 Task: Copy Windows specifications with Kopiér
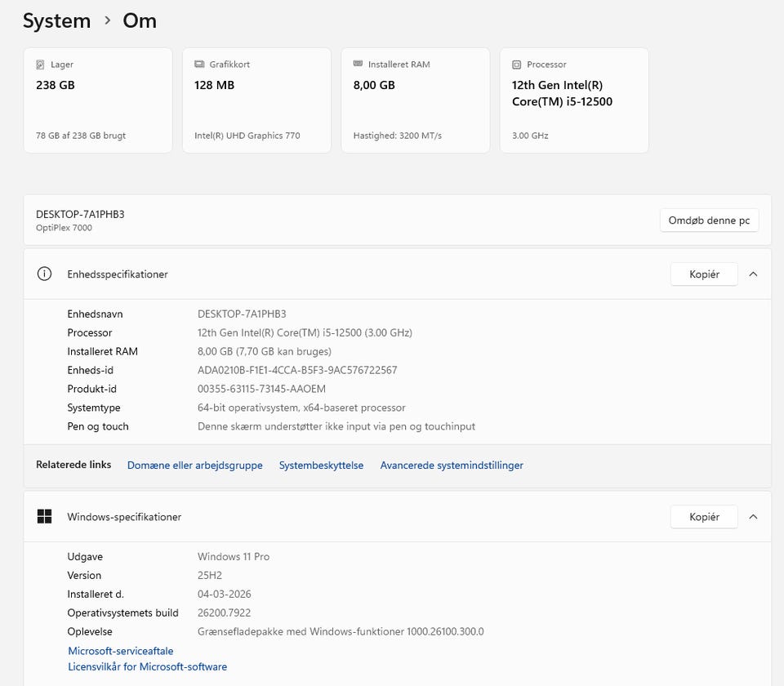pos(704,517)
